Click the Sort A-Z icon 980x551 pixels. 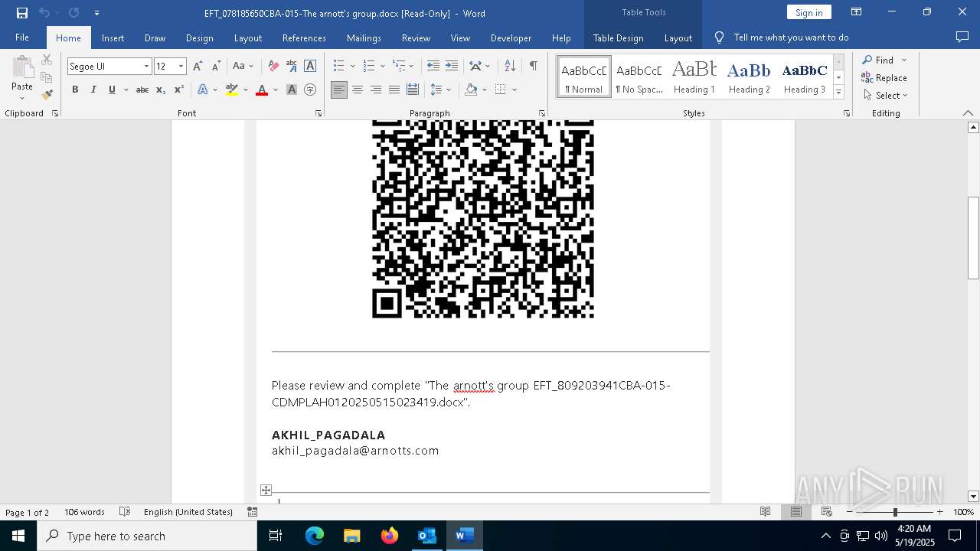511,67
